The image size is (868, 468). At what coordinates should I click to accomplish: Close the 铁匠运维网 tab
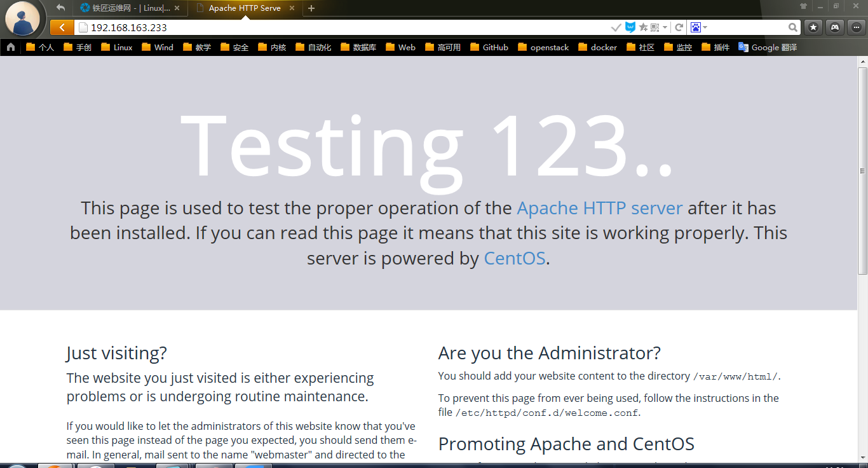[177, 9]
